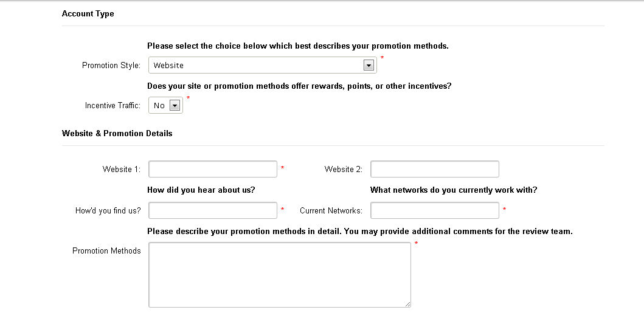Click the What networks do you currently work with? text
The width and height of the screenshot is (644, 321).
[x=454, y=190]
